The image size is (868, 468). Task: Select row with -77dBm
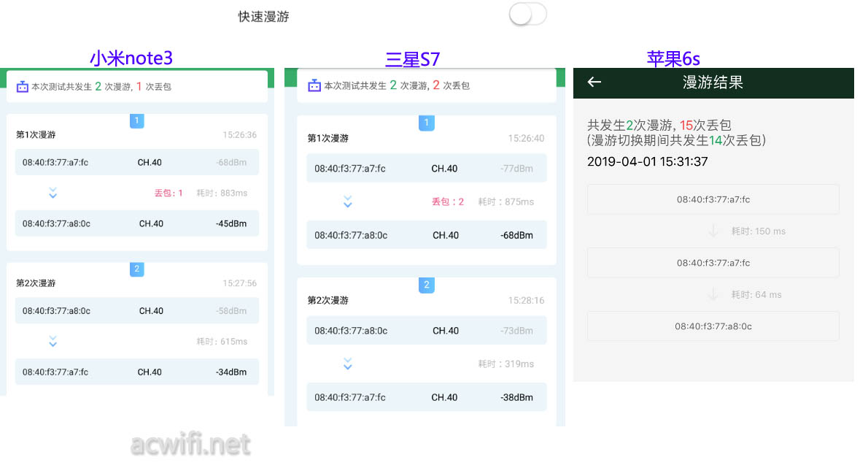427,169
